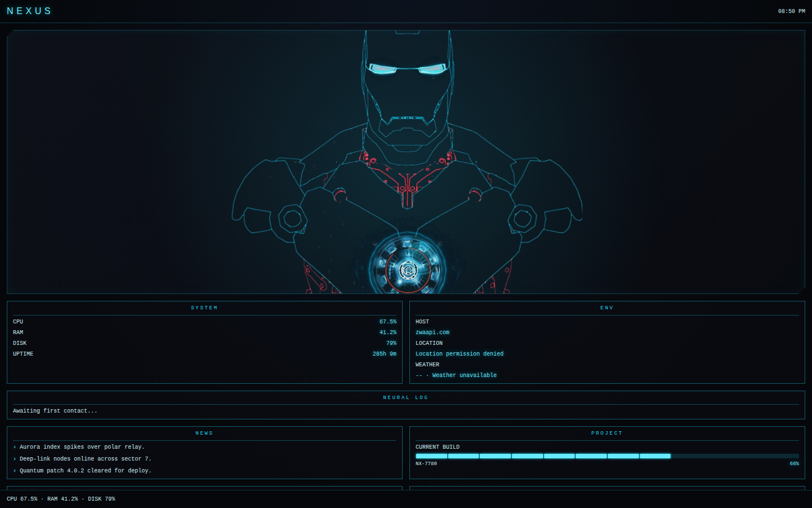Select the SYSTEM panel heading
This screenshot has height=508, width=812.
coord(204,308)
